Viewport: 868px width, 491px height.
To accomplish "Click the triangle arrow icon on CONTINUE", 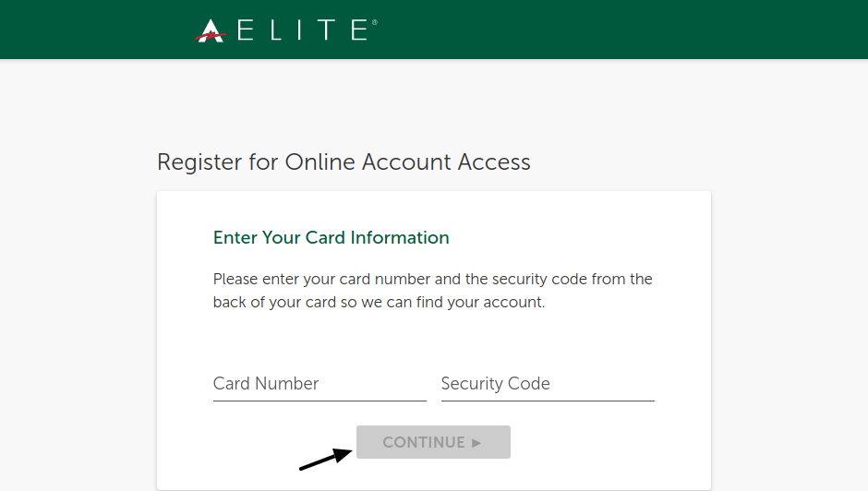I will pyautogui.click(x=476, y=443).
